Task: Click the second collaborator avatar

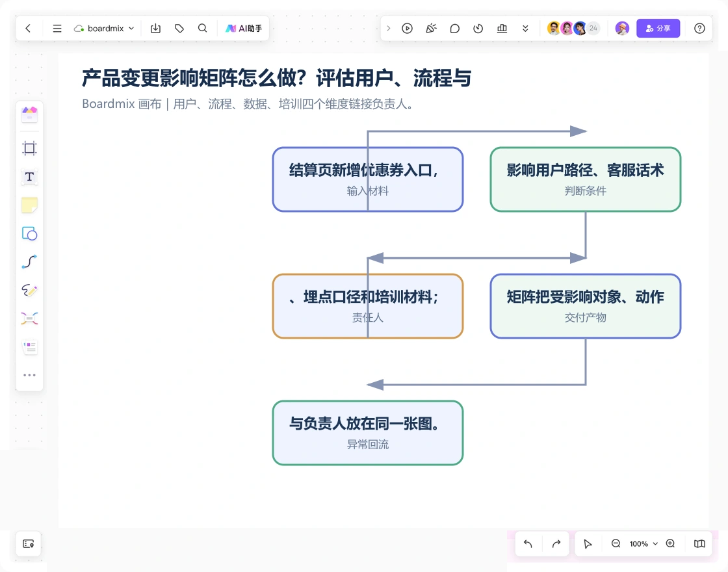Action: (567, 29)
